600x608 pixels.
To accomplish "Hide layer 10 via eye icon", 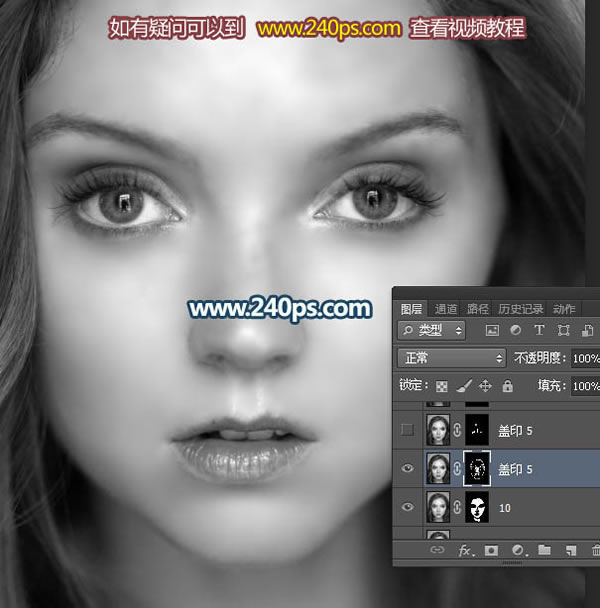I will [407, 507].
